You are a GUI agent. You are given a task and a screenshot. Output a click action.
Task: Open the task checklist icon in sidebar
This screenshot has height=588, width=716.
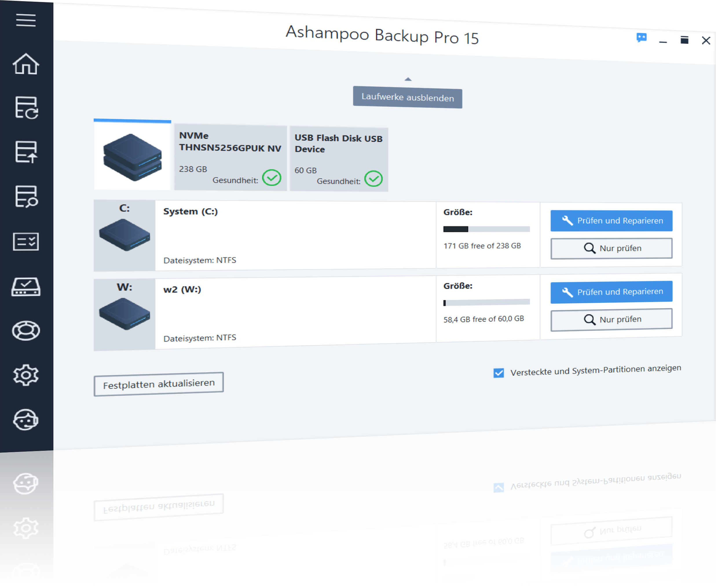26,242
